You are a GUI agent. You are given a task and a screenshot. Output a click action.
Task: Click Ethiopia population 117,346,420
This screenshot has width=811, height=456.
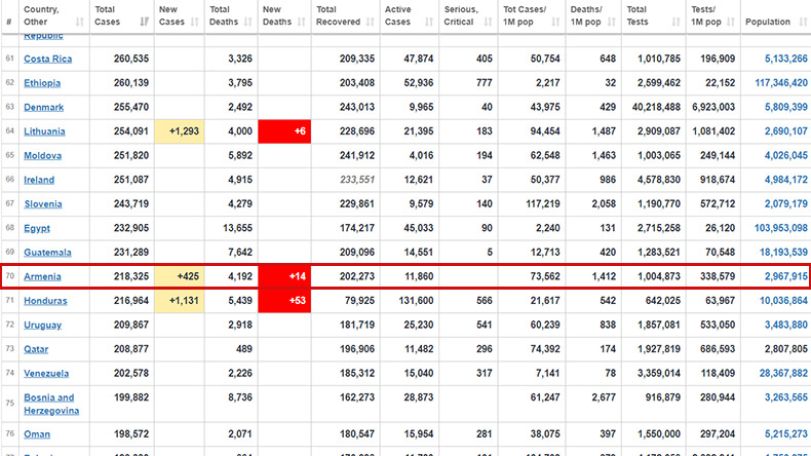pyautogui.click(x=781, y=83)
